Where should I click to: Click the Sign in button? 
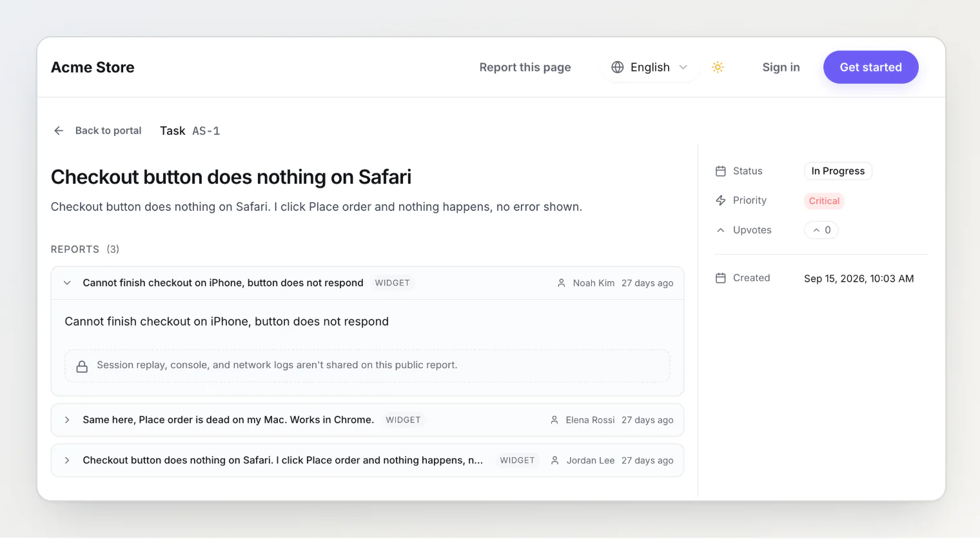781,67
